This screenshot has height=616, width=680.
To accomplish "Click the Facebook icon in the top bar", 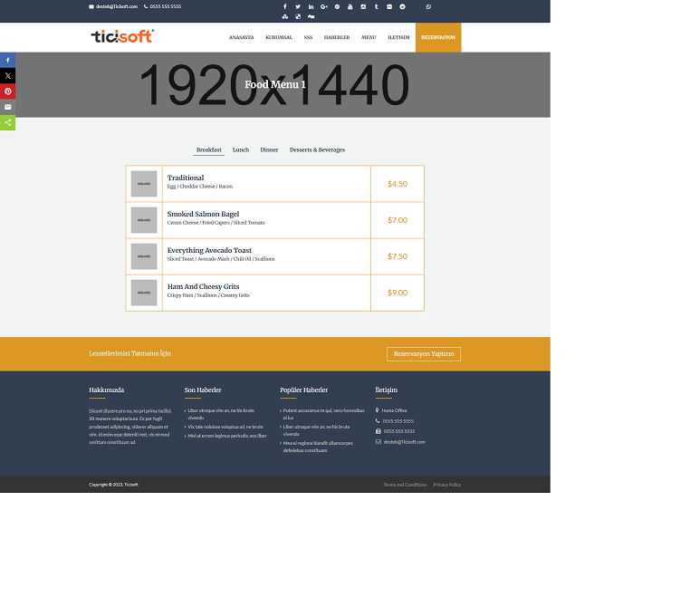I will 284,6.
